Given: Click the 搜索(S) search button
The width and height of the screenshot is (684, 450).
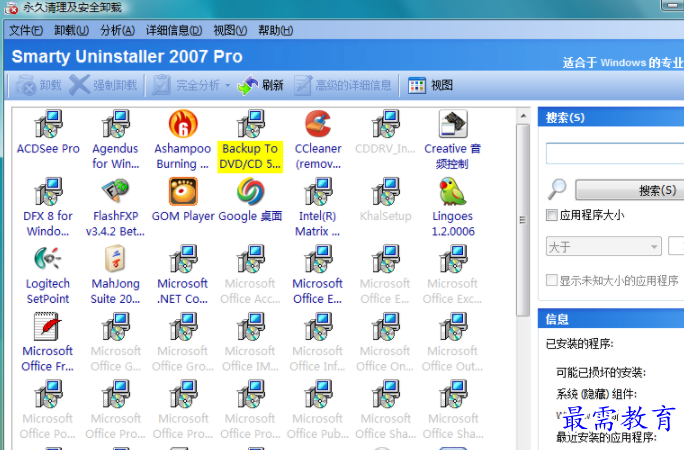Looking at the screenshot, I should pos(629,190).
